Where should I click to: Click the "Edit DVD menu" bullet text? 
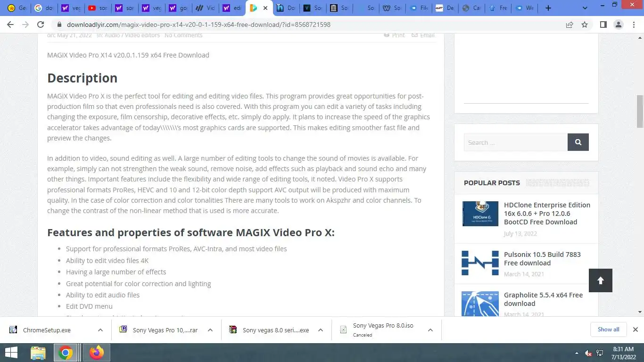[89, 306]
